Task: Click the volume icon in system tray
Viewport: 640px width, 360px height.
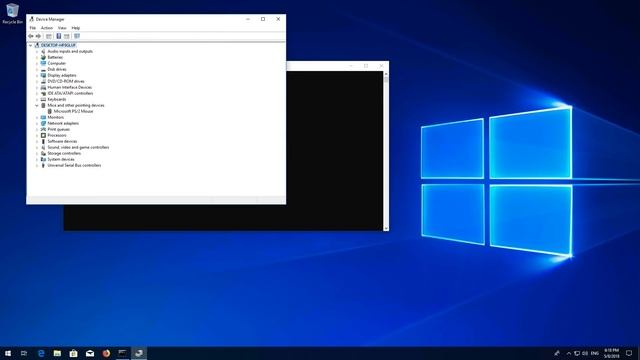Action: 585,353
